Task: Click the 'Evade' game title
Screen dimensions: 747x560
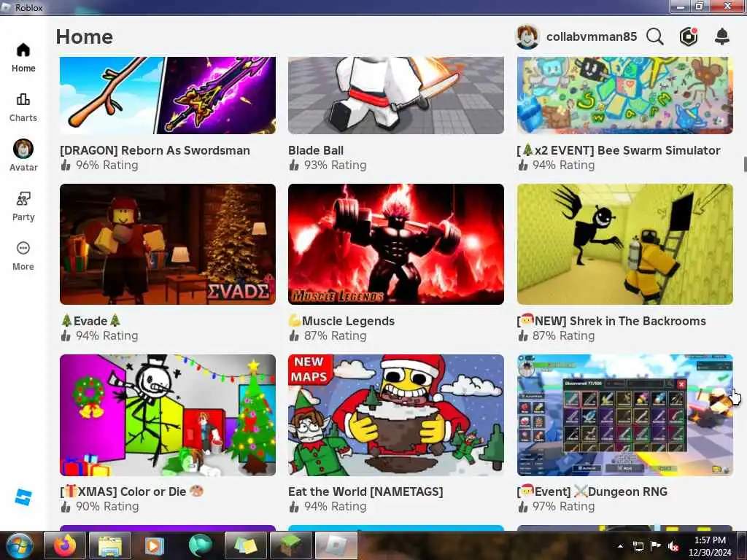Action: point(90,321)
